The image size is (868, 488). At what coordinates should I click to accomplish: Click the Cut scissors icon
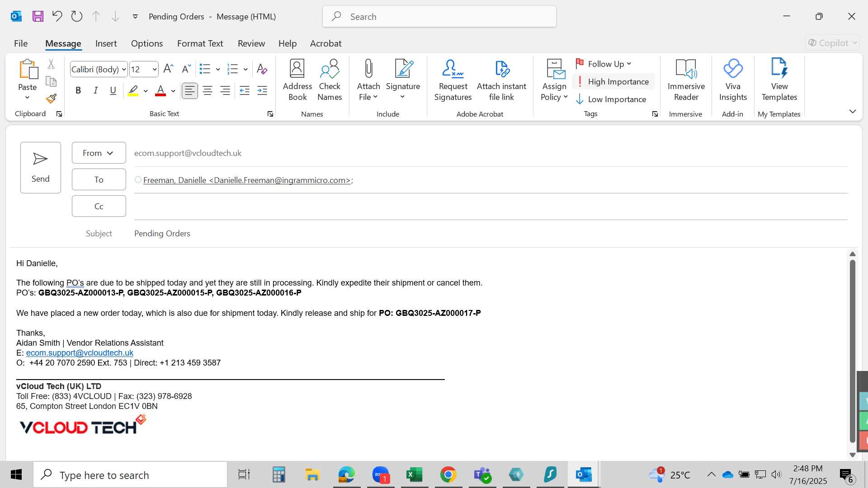point(51,65)
